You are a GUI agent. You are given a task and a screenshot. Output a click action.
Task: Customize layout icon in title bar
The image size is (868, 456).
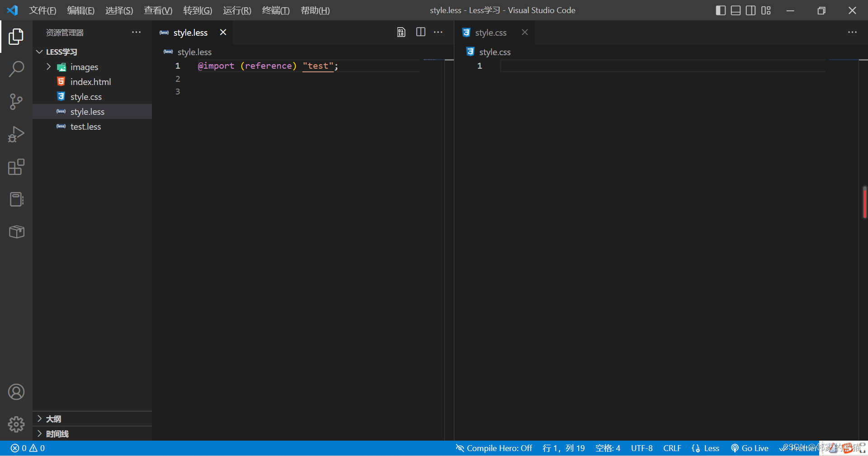(x=766, y=10)
